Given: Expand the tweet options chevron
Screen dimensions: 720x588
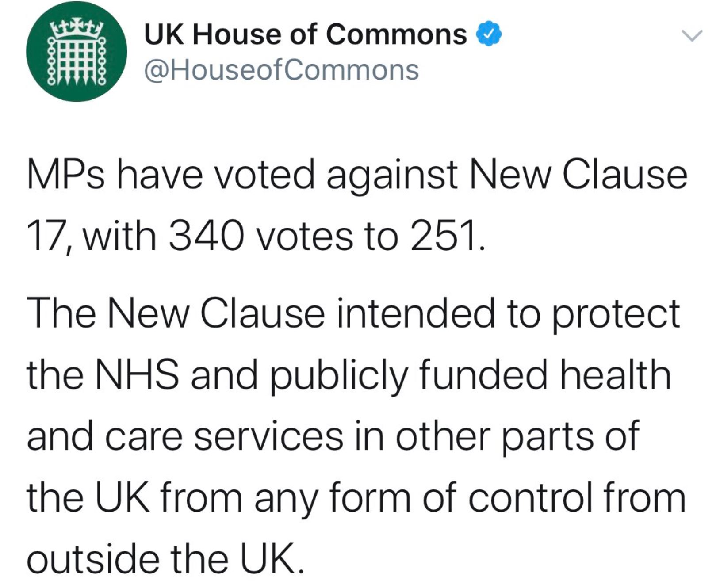Looking at the screenshot, I should coord(691,35).
